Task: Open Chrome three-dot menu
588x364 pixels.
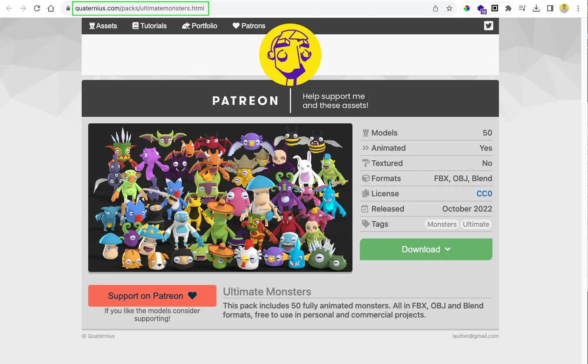Action: (x=578, y=8)
